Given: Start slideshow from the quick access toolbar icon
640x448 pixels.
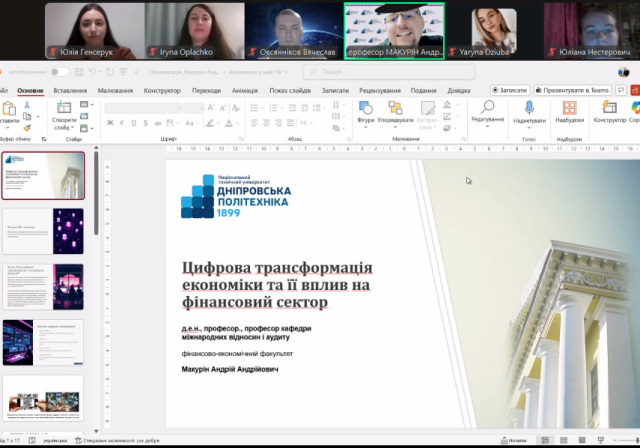Looking at the screenshot, I should point(123,72).
